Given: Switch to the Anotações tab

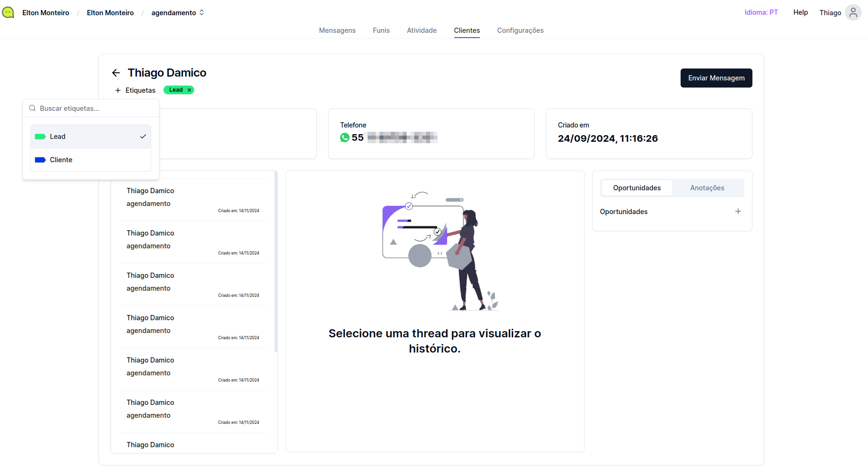Looking at the screenshot, I should click(707, 188).
